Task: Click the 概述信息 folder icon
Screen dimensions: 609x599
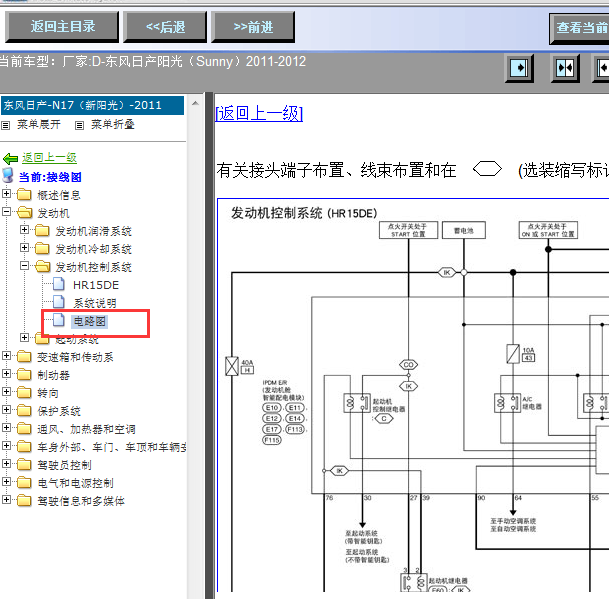Action: [x=24, y=194]
